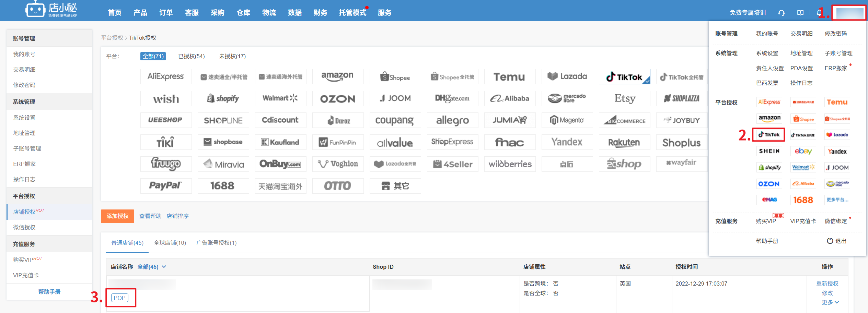Click the 店小秘 logo in the header

51,9
